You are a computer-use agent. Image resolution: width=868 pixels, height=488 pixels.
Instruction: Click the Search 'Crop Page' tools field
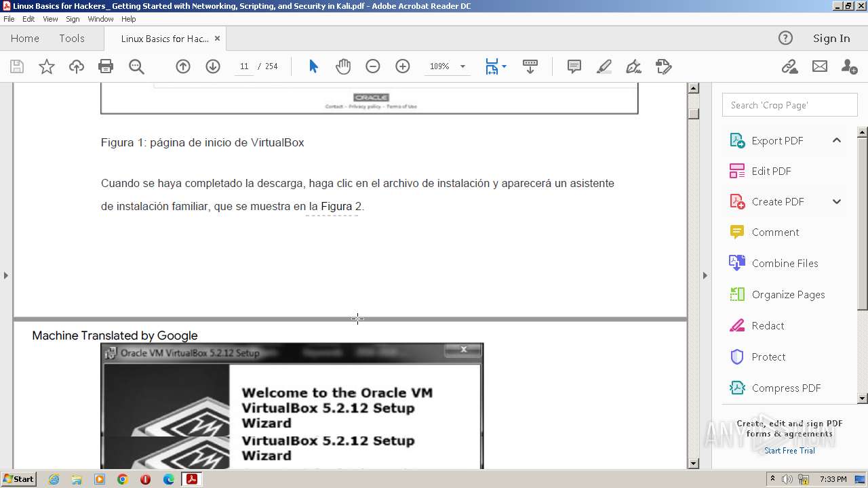click(x=790, y=105)
